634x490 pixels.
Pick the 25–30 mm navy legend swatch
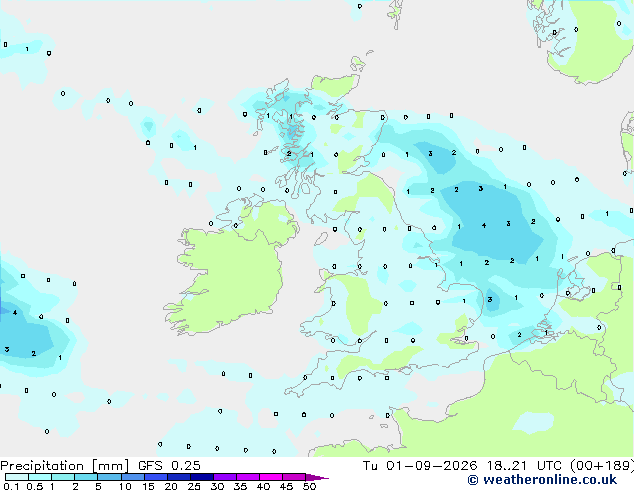(202, 477)
